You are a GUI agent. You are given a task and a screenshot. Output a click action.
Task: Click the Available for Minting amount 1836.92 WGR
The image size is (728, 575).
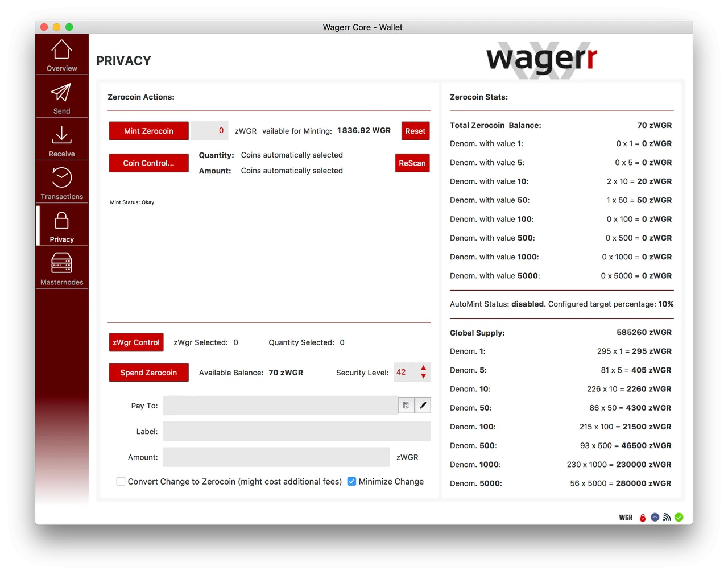point(364,130)
